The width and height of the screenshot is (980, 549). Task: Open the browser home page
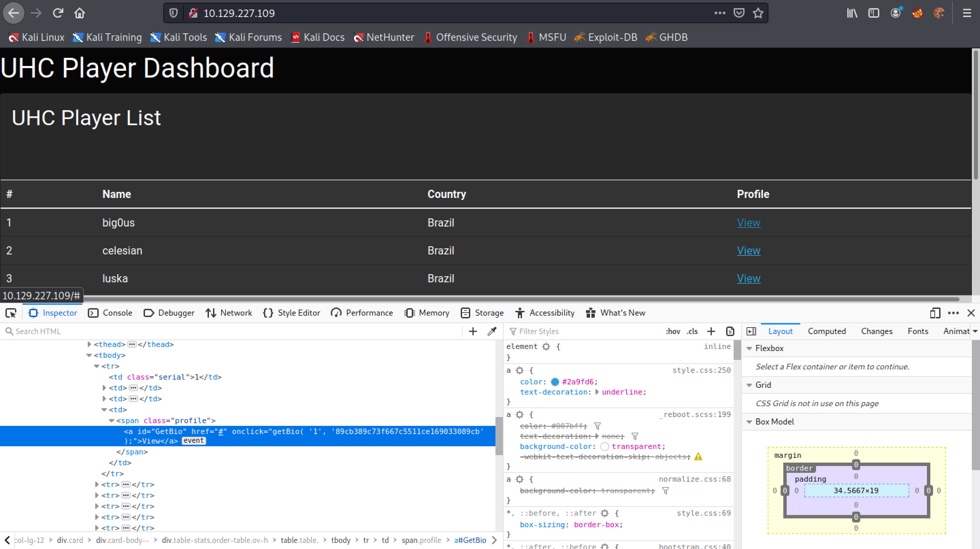coord(80,13)
